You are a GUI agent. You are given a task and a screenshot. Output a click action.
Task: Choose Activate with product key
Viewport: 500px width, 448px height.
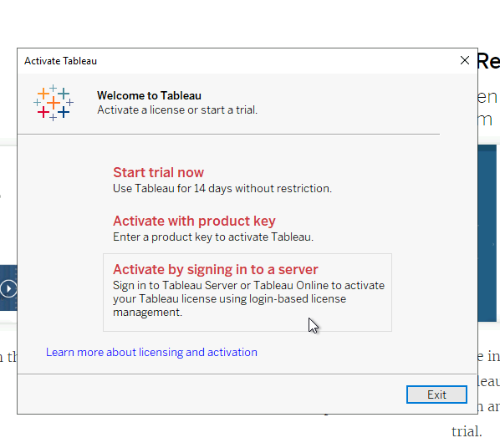pyautogui.click(x=194, y=221)
